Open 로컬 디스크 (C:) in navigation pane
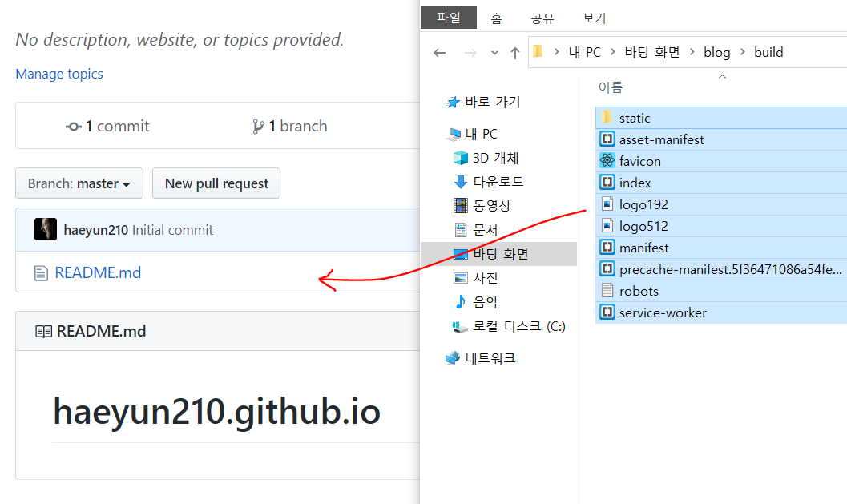 pos(518,326)
